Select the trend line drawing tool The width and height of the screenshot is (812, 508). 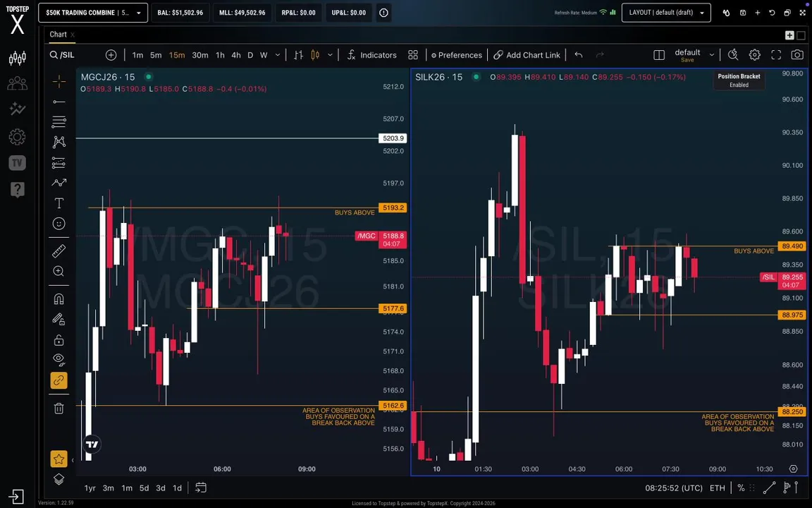(59, 102)
